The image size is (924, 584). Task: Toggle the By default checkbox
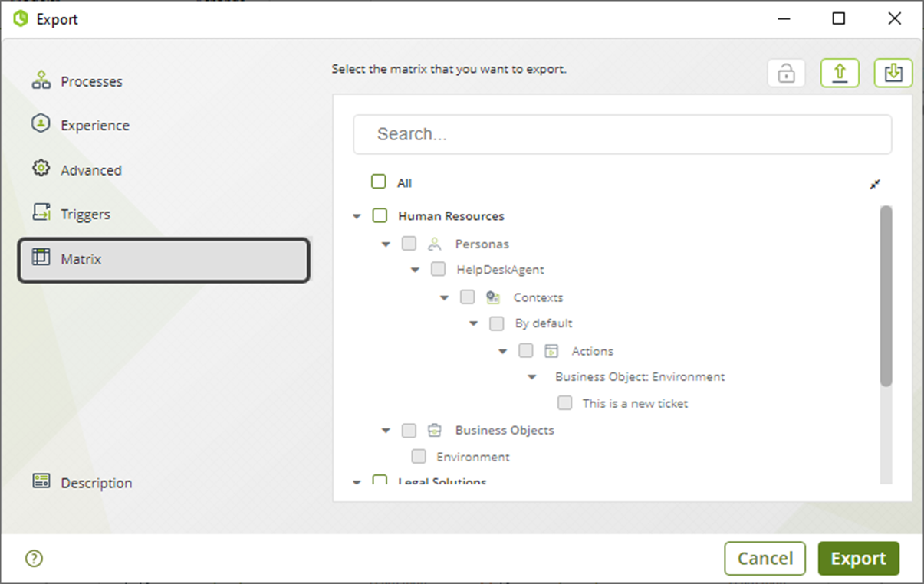point(497,323)
